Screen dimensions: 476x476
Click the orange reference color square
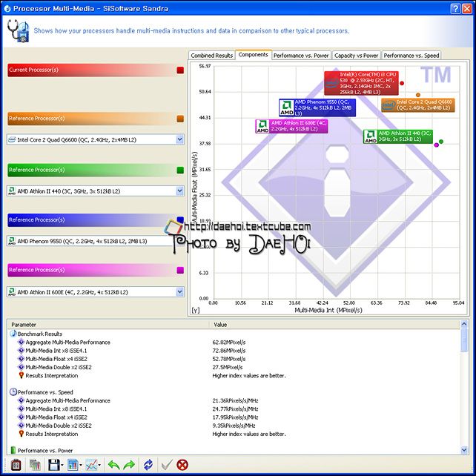[180, 119]
